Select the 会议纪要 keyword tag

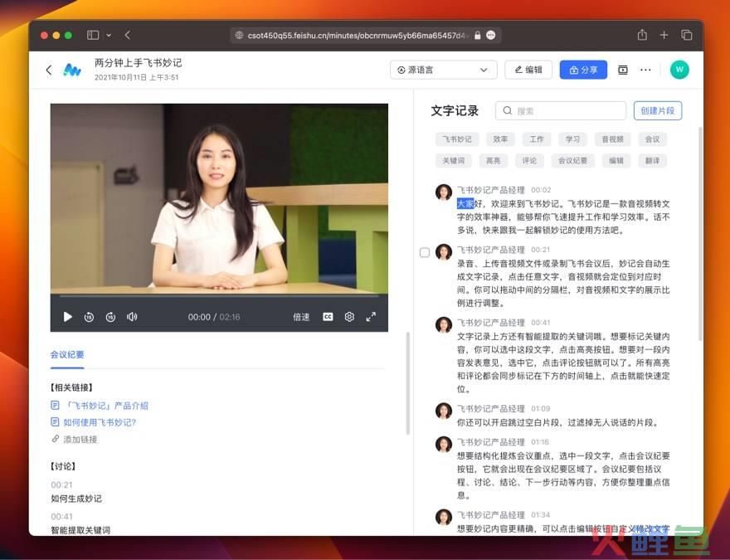[572, 161]
